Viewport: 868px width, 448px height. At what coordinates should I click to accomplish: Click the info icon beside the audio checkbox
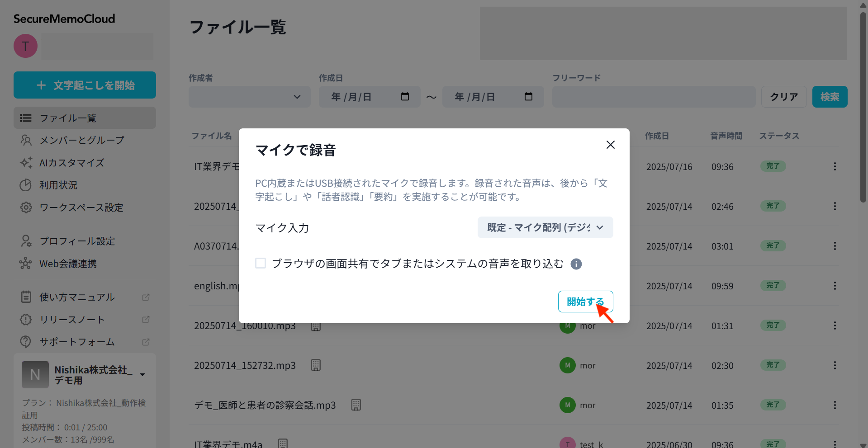pos(576,264)
